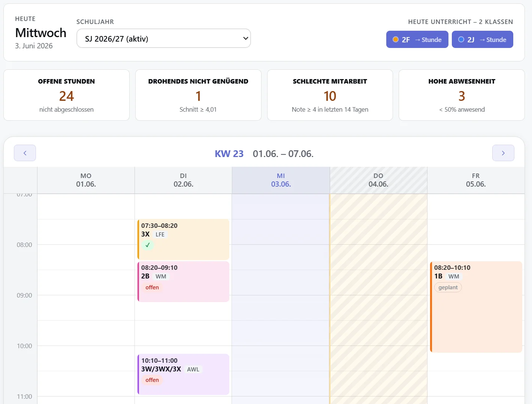This screenshot has width=532, height=404.
Task: Click the orange dot on 2F button
Action: pyautogui.click(x=395, y=39)
